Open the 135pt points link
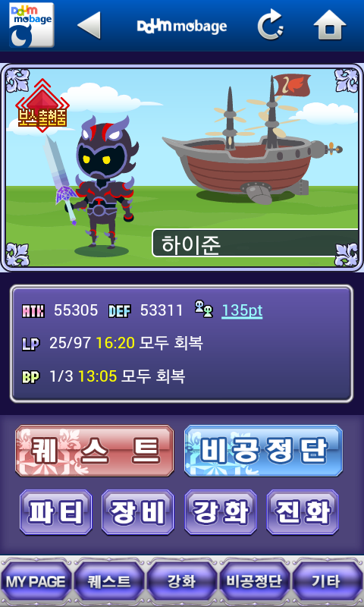The image size is (364, 607). coord(242,310)
